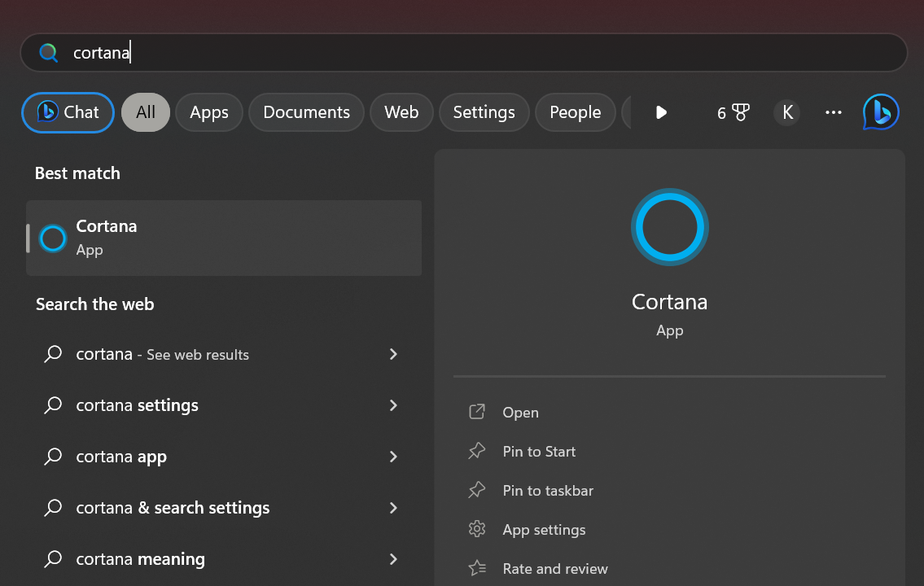924x586 pixels.
Task: Switch to the People filter tab
Action: pos(575,112)
